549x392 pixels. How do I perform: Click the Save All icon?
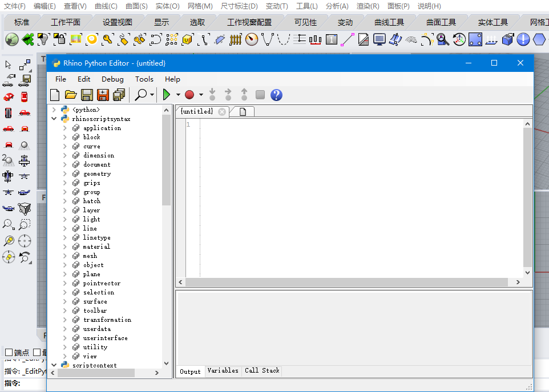coord(119,95)
